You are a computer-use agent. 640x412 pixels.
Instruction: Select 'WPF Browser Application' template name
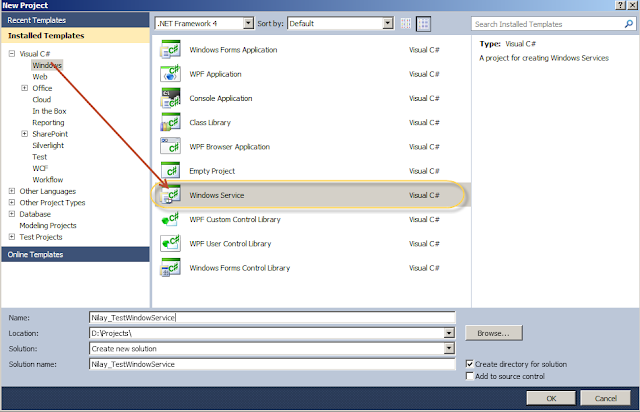click(229, 147)
